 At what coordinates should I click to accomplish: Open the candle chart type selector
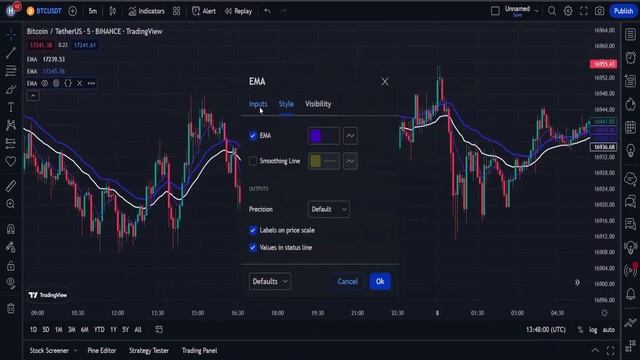(x=113, y=11)
